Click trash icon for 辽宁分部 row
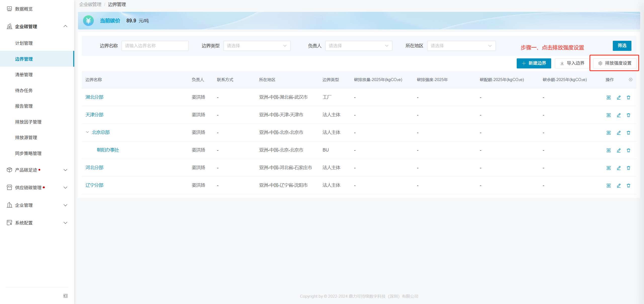Image resolution: width=644 pixels, height=304 pixels. [x=628, y=185]
